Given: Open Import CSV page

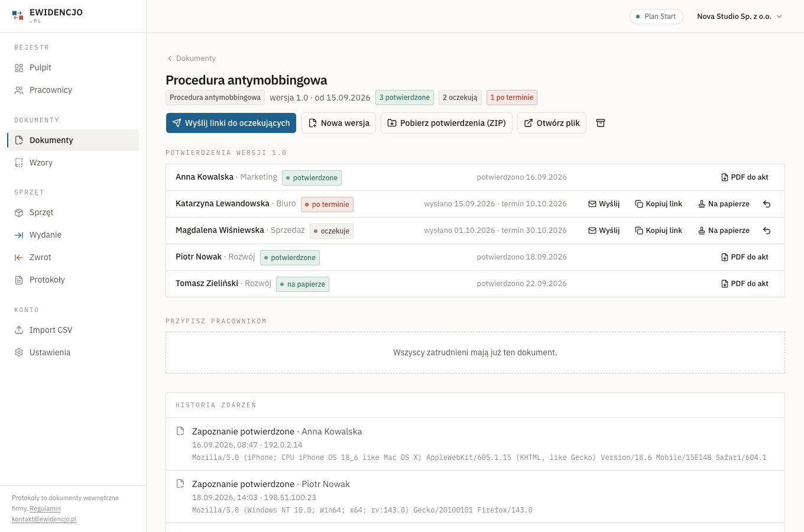Looking at the screenshot, I should pyautogui.click(x=73, y=330).
